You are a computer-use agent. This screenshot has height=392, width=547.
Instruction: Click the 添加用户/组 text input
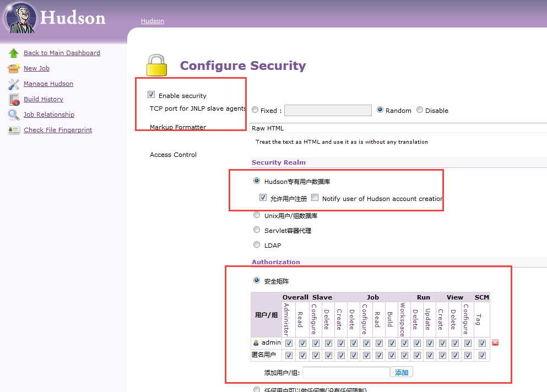click(346, 373)
